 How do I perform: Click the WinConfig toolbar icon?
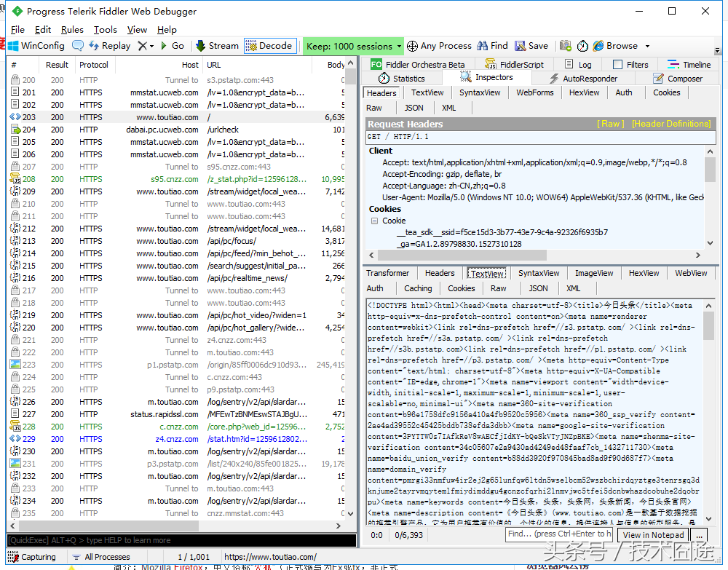point(13,46)
